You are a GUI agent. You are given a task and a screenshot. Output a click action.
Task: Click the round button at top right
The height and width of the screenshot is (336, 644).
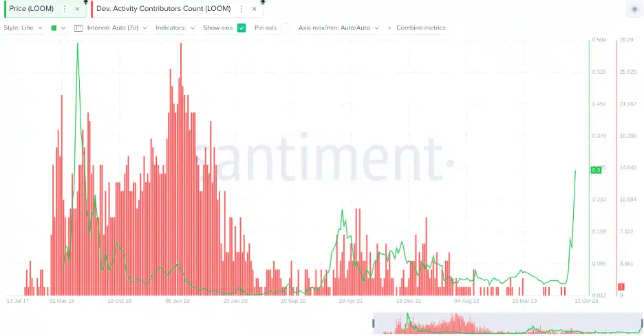pyautogui.click(x=634, y=9)
